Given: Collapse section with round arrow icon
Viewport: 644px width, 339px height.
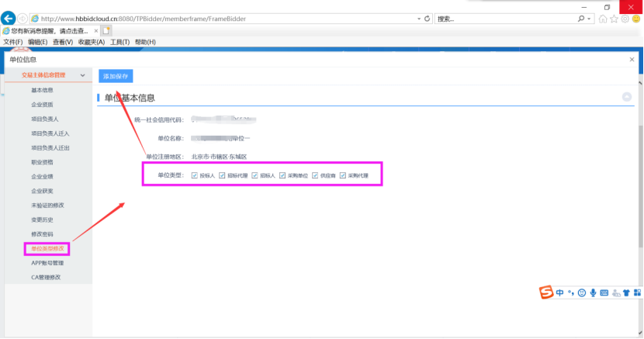Looking at the screenshot, I should tap(626, 97).
